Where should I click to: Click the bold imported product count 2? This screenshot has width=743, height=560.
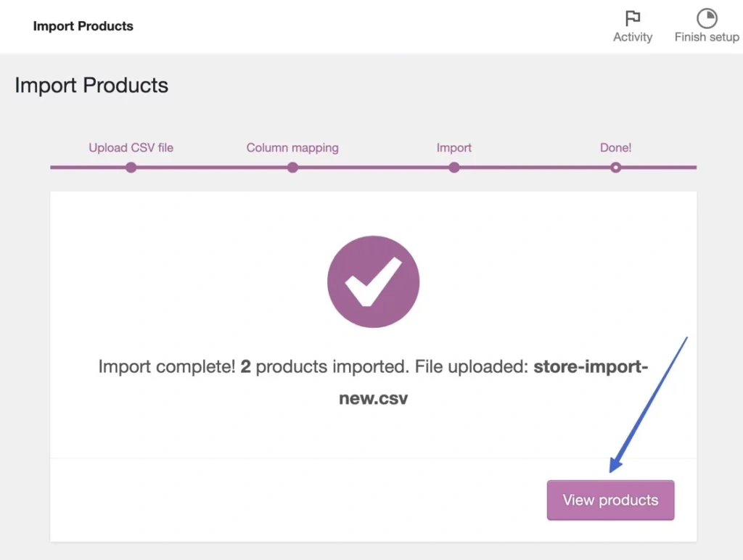pyautogui.click(x=246, y=366)
